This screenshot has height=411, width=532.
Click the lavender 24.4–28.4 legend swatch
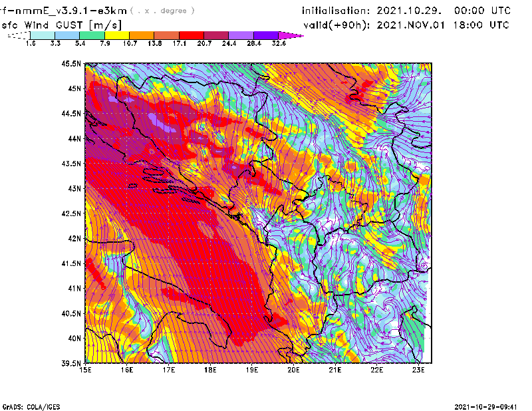point(241,35)
